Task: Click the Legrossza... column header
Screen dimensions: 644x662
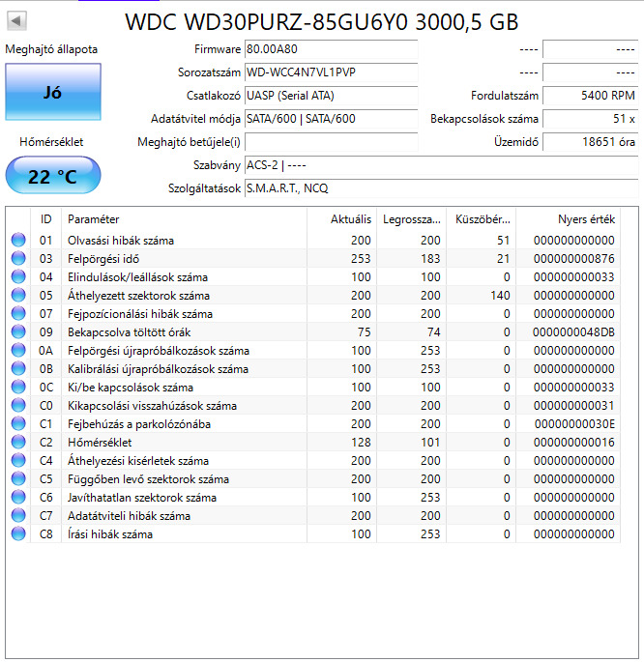Action: point(411,219)
